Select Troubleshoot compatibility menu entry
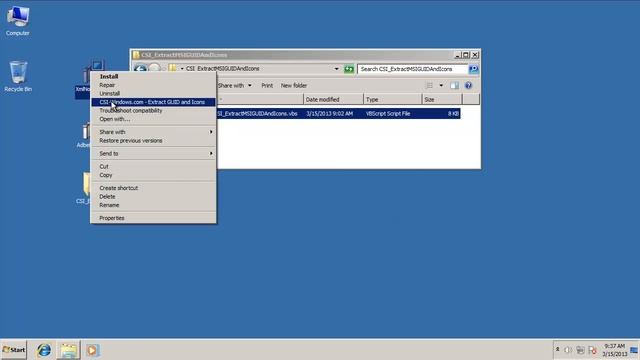This screenshot has height=360, width=640. point(153,111)
